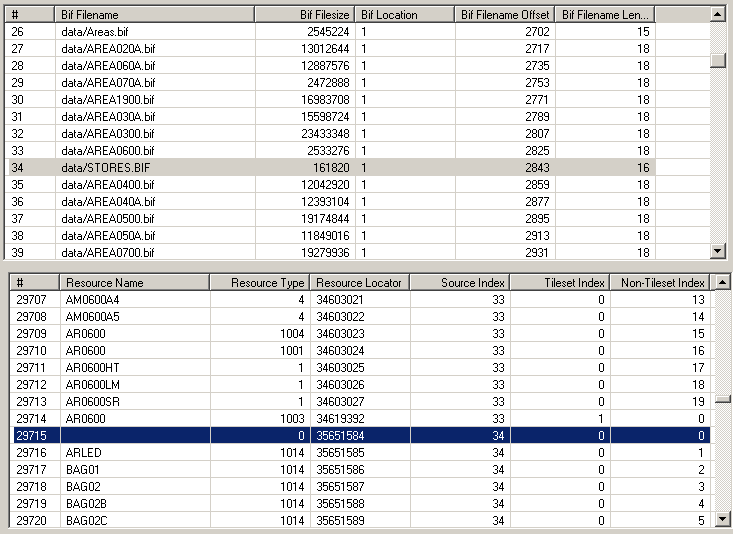Select resource AR0600 with type 1004

[360, 334]
